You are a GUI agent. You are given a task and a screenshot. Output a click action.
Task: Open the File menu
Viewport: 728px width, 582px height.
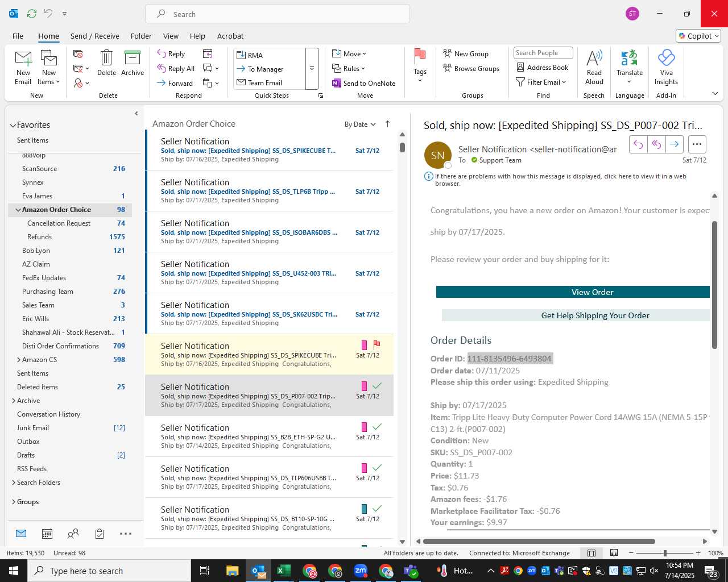18,36
